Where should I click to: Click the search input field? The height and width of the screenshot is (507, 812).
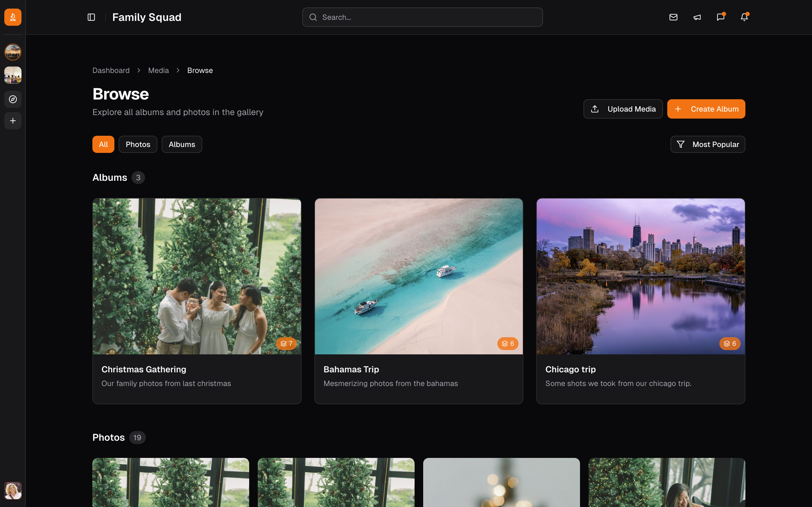tap(422, 17)
